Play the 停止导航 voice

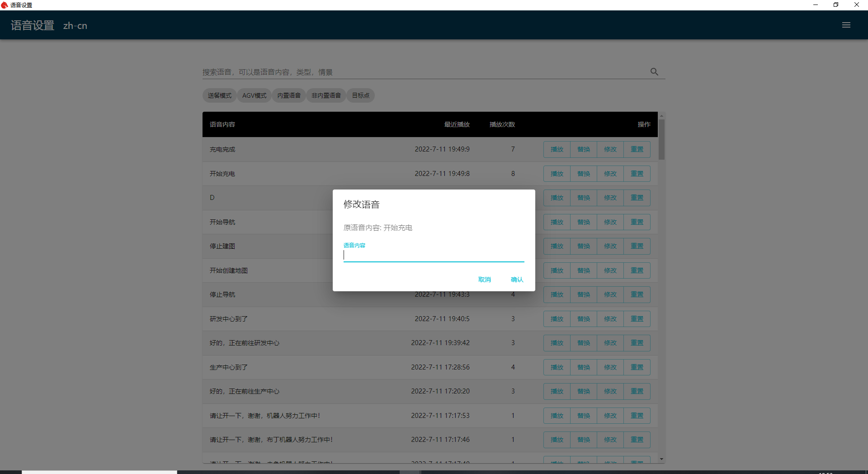[x=557, y=294]
